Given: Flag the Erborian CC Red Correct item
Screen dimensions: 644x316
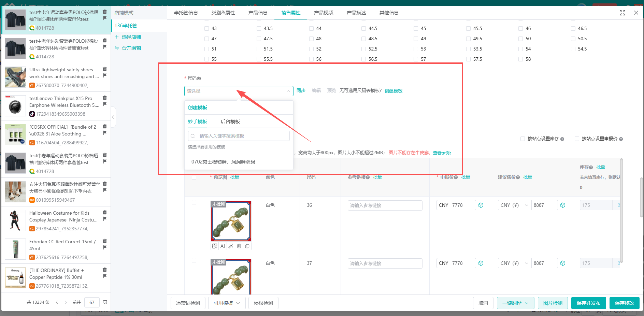Looking at the screenshot, I should coord(105,247).
